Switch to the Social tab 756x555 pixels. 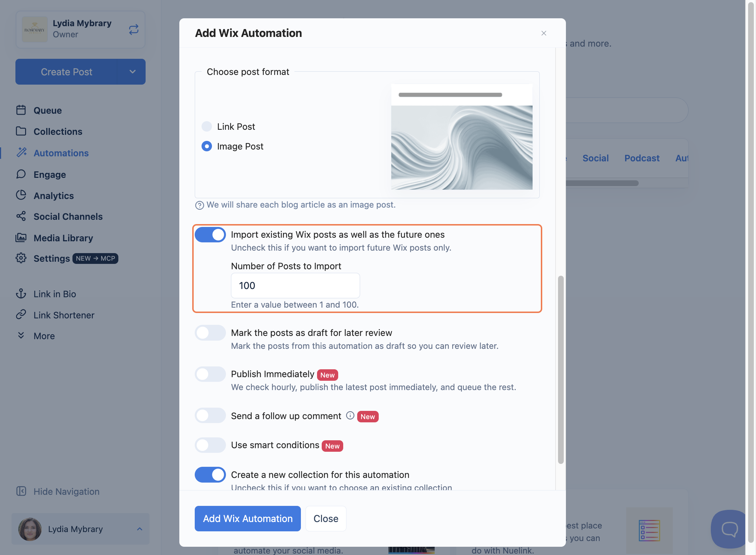coord(595,158)
